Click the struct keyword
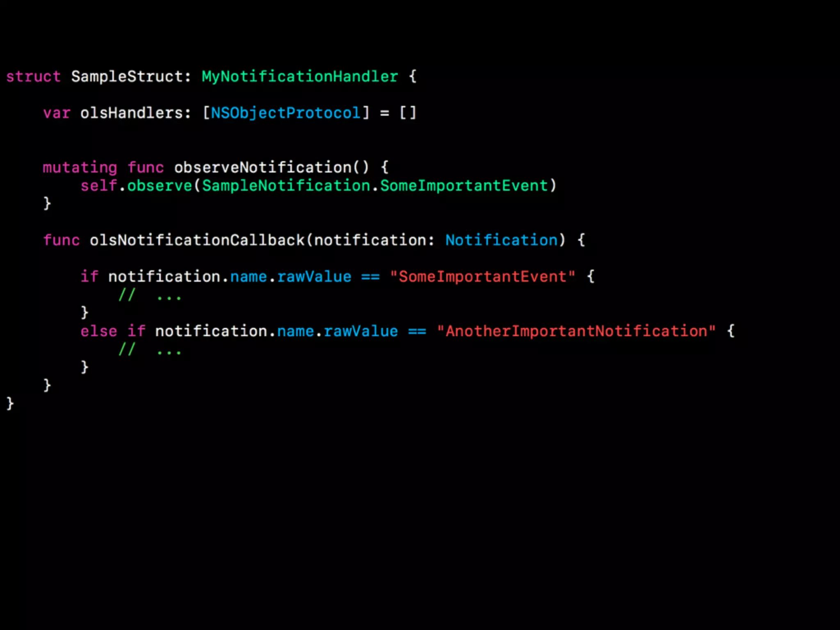This screenshot has width=840, height=630. click(33, 77)
